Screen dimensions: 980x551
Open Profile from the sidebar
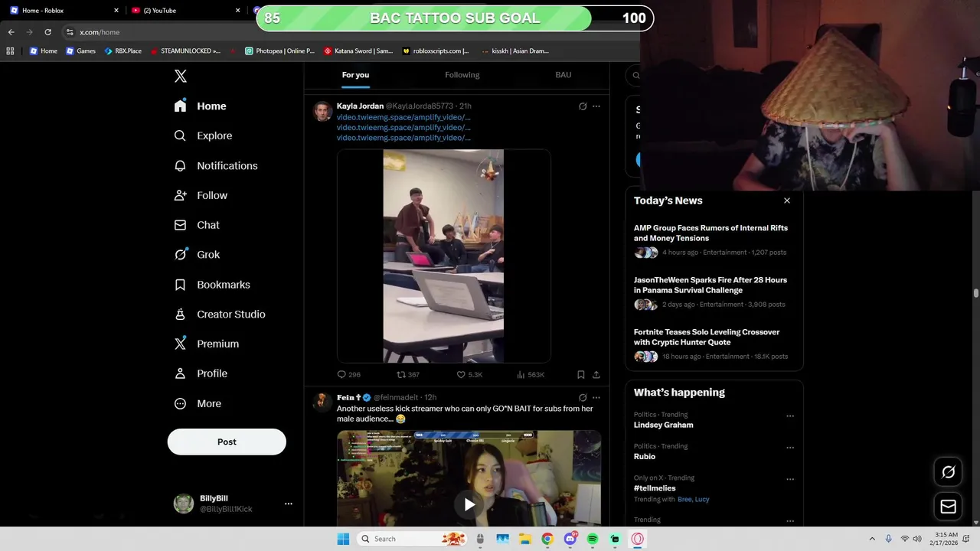[201, 373]
